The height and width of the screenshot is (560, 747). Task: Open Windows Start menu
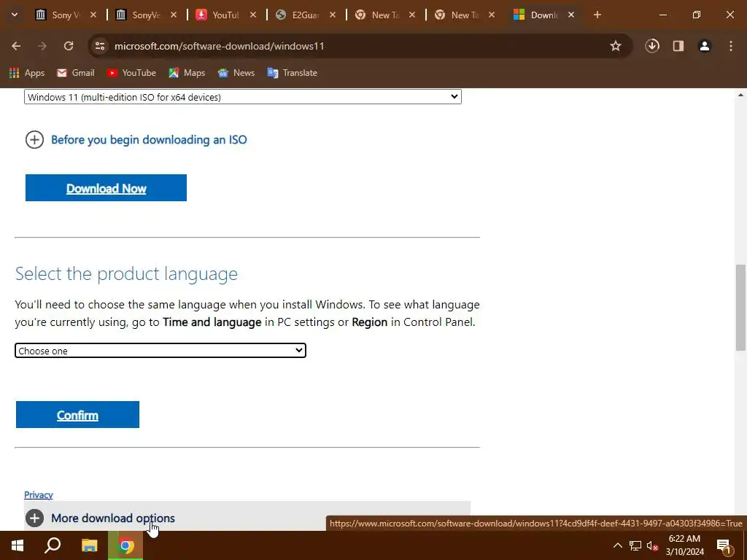click(18, 545)
